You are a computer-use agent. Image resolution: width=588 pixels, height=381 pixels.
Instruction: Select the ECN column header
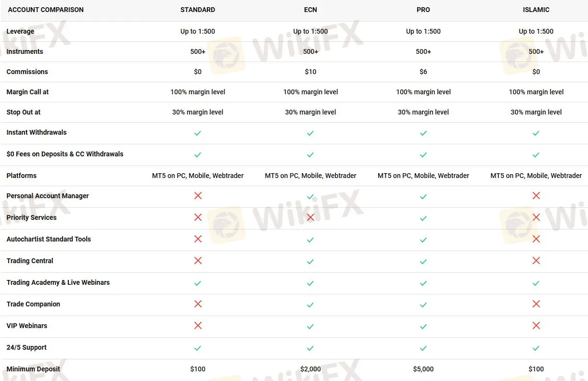click(x=310, y=10)
